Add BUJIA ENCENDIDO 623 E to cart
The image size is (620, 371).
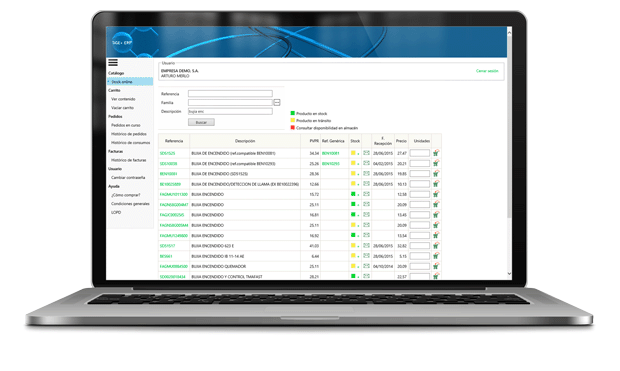436,245
